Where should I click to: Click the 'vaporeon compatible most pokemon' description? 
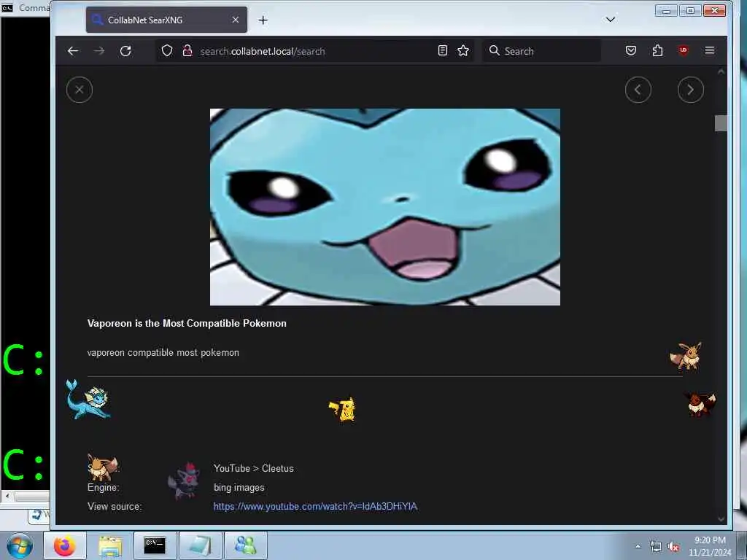coord(163,353)
